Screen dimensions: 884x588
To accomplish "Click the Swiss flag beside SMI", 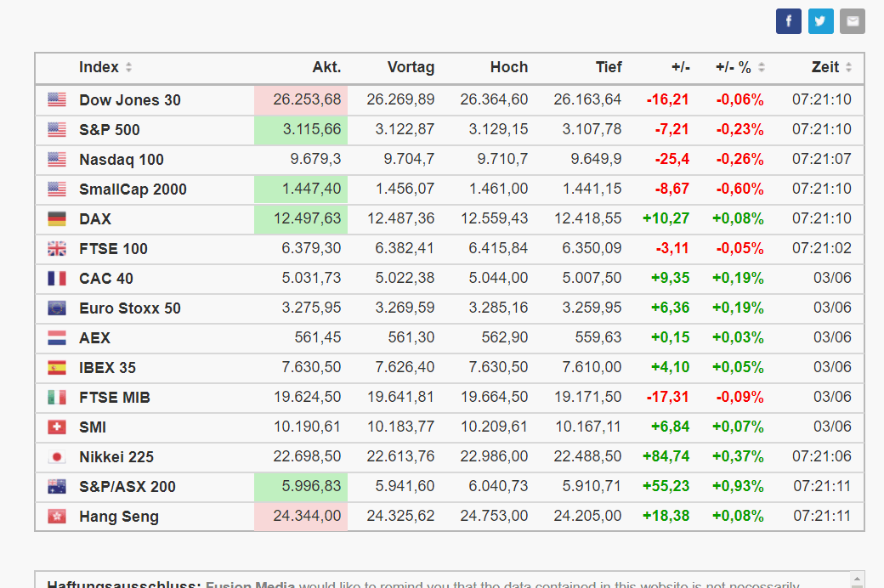I will (57, 427).
